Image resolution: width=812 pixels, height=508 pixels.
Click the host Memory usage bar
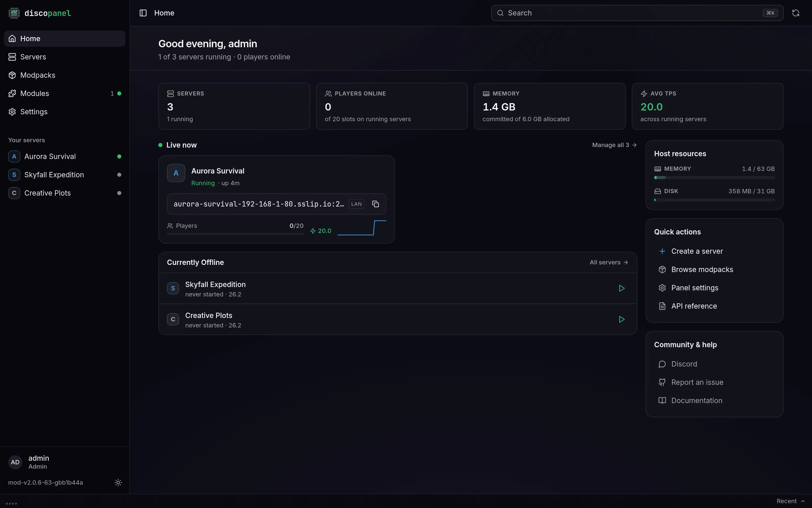point(714,177)
